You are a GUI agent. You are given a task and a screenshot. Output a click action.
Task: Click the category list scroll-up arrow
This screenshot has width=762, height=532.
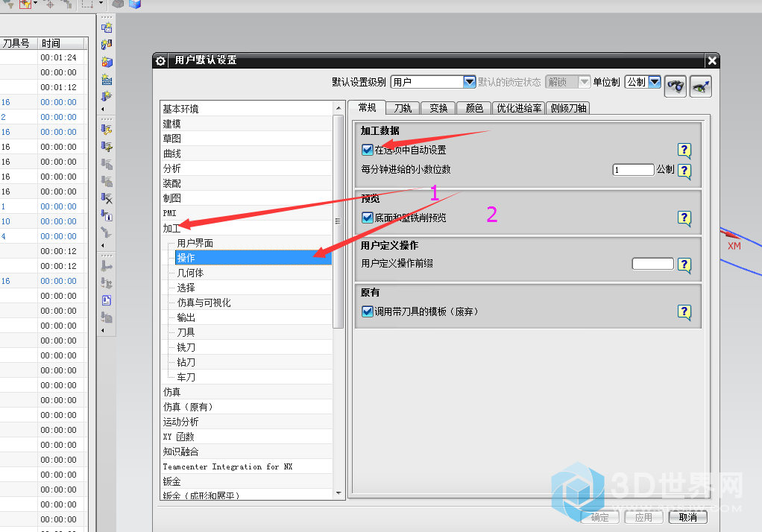339,108
